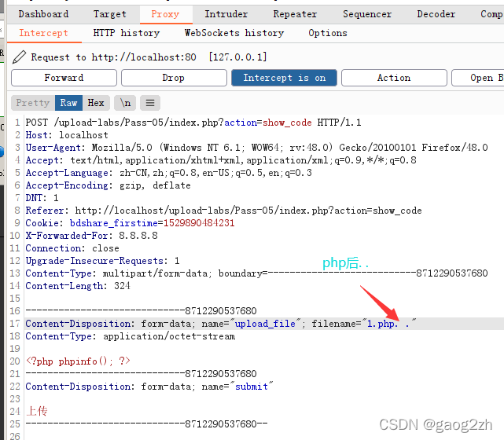Switch to the Target tab

pyautogui.click(x=109, y=14)
